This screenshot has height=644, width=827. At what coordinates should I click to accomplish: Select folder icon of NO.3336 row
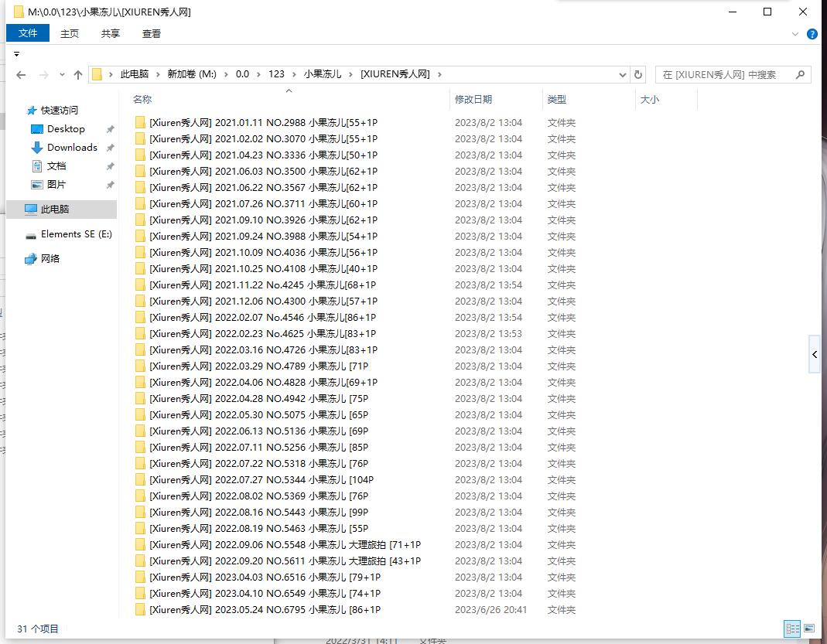click(x=140, y=155)
